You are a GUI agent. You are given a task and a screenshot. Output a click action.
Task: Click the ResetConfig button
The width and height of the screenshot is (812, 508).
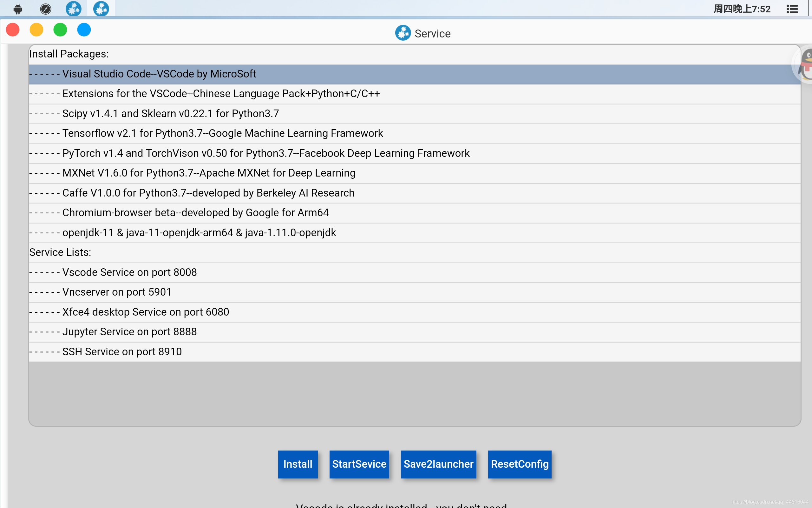(520, 464)
